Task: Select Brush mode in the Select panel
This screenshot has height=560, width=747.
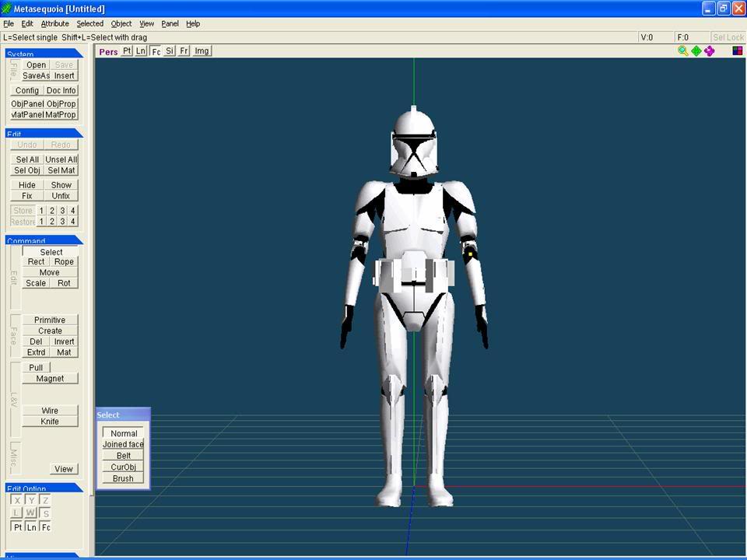Action: tap(123, 478)
